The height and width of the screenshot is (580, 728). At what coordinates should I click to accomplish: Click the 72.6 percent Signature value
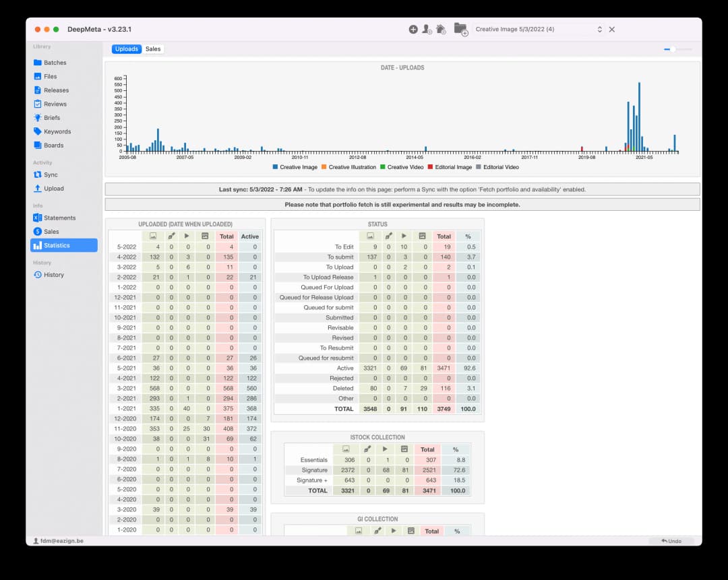coord(459,470)
